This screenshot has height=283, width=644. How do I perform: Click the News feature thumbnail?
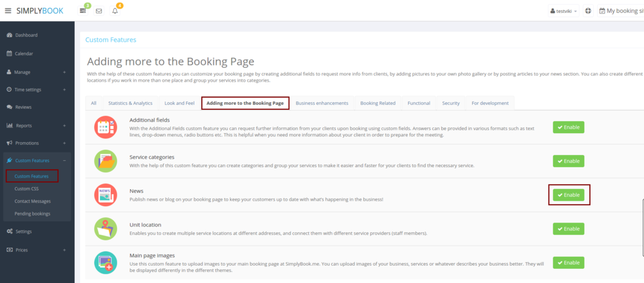tap(105, 195)
